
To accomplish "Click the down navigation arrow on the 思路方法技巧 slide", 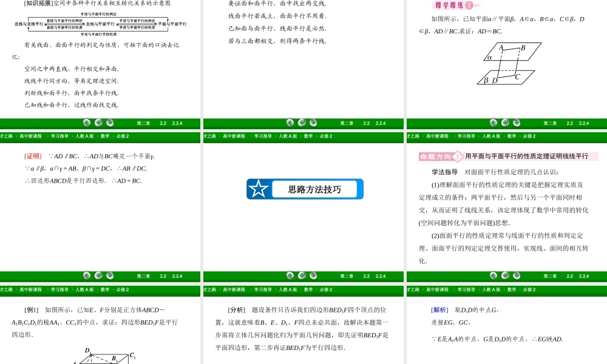I will point(302,275).
